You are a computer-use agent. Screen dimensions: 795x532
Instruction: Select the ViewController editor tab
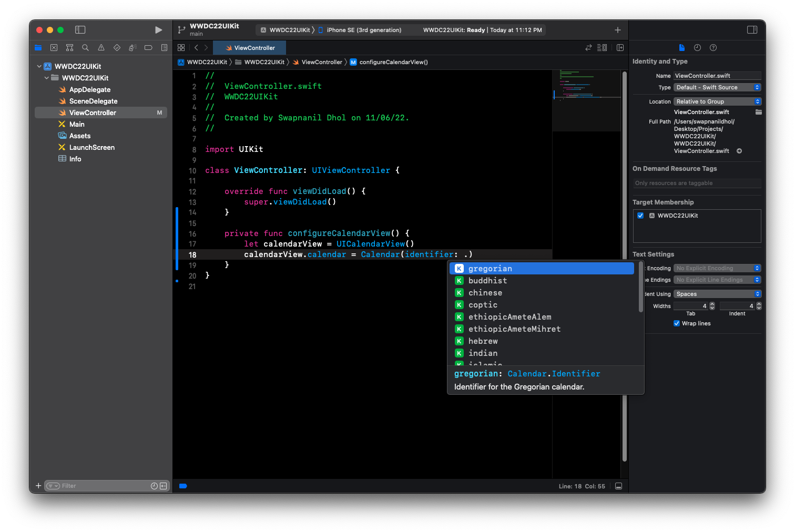pyautogui.click(x=250, y=48)
